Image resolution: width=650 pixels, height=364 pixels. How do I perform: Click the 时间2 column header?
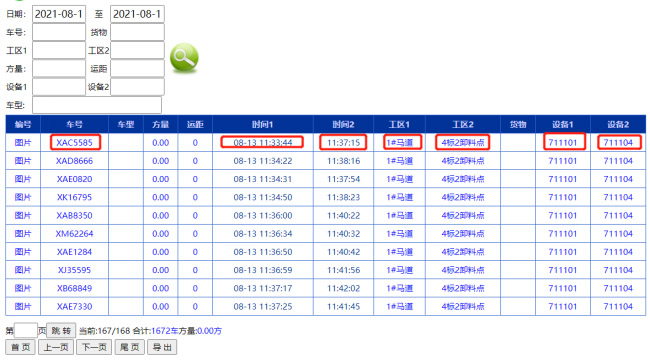coord(343,124)
